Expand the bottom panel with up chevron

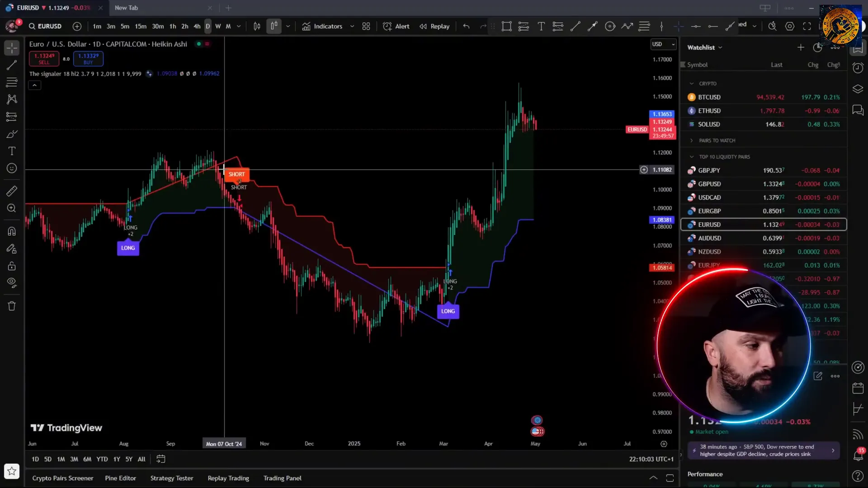click(x=653, y=478)
